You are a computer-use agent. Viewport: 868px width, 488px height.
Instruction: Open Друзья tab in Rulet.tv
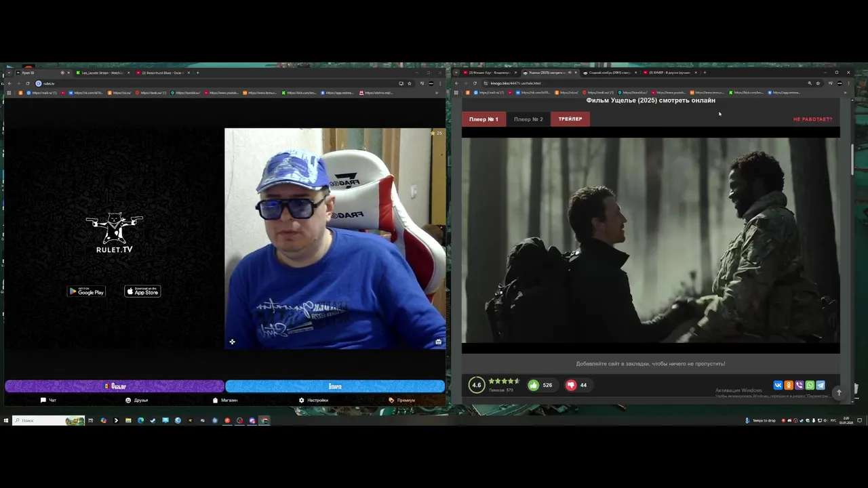[137, 401]
